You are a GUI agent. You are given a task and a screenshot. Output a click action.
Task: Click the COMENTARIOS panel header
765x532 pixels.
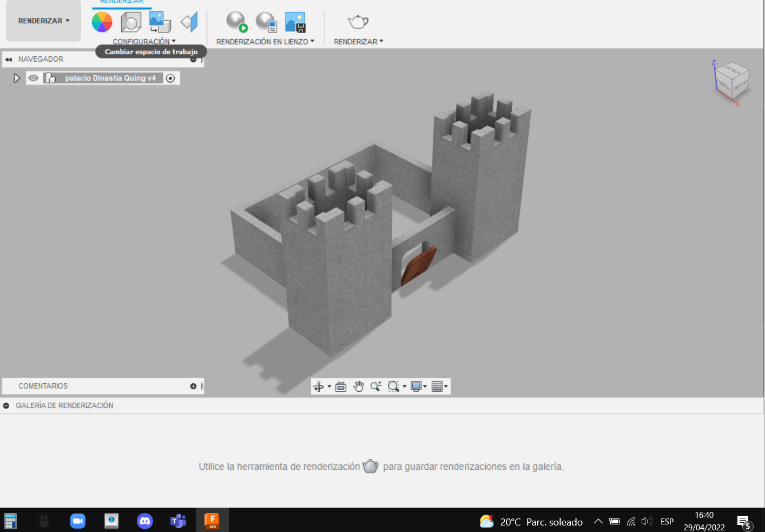(x=103, y=386)
